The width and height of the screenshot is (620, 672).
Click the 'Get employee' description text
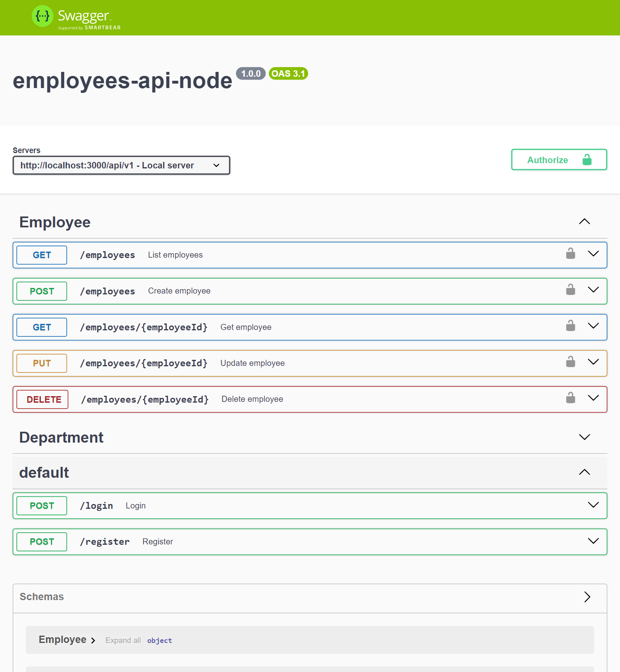point(246,327)
